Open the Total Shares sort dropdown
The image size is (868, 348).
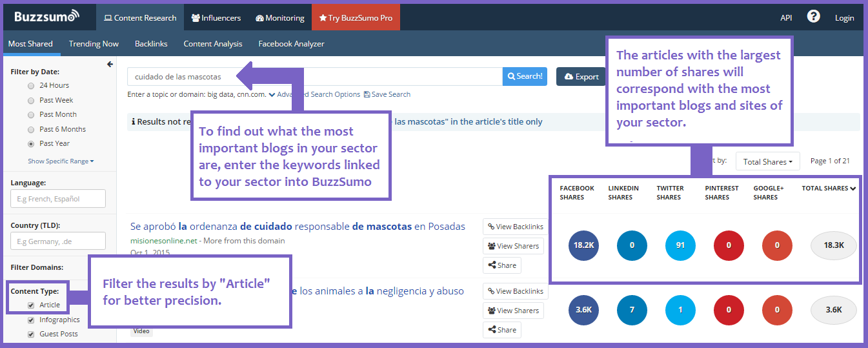click(767, 161)
